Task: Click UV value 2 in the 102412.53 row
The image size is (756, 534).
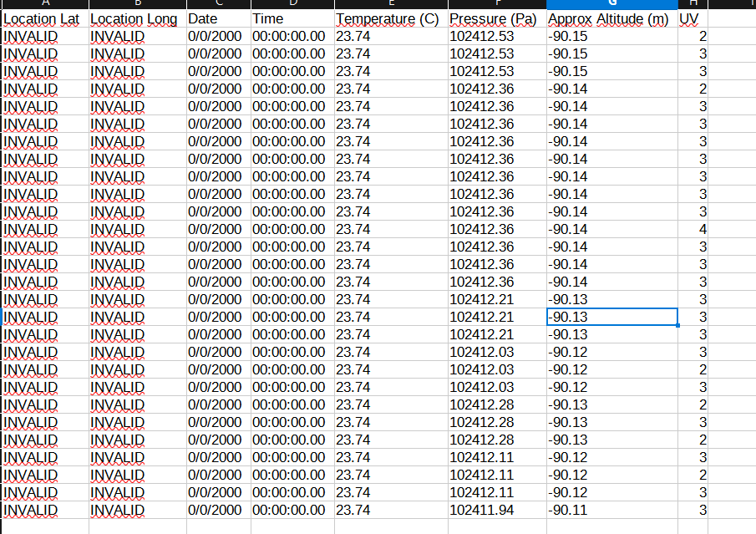Action: pyautogui.click(x=693, y=36)
